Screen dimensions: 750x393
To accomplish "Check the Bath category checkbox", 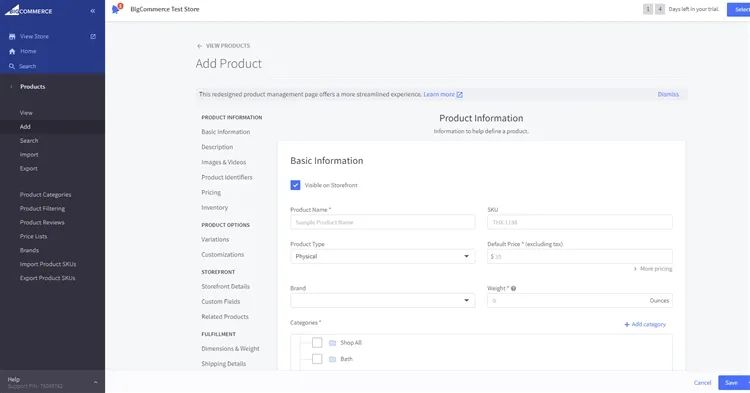I will 317,359.
